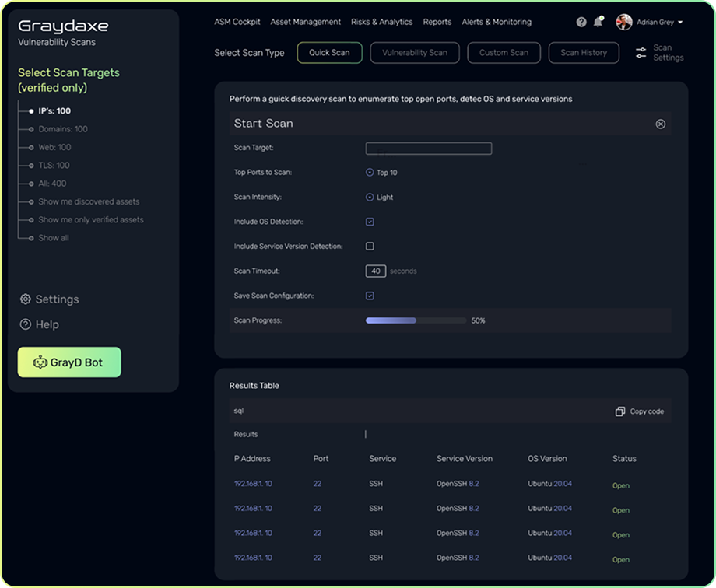Close the Start Scan panel with X icon

(x=660, y=124)
